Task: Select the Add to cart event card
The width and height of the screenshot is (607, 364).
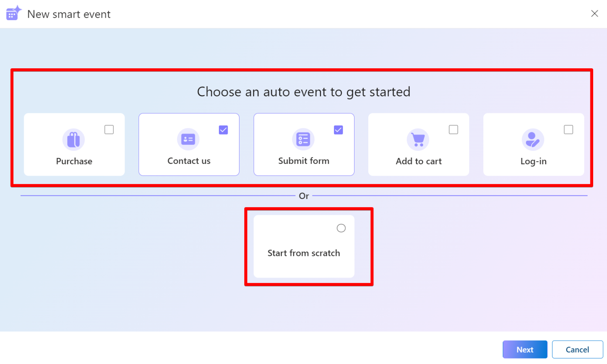Action: pyautogui.click(x=418, y=158)
